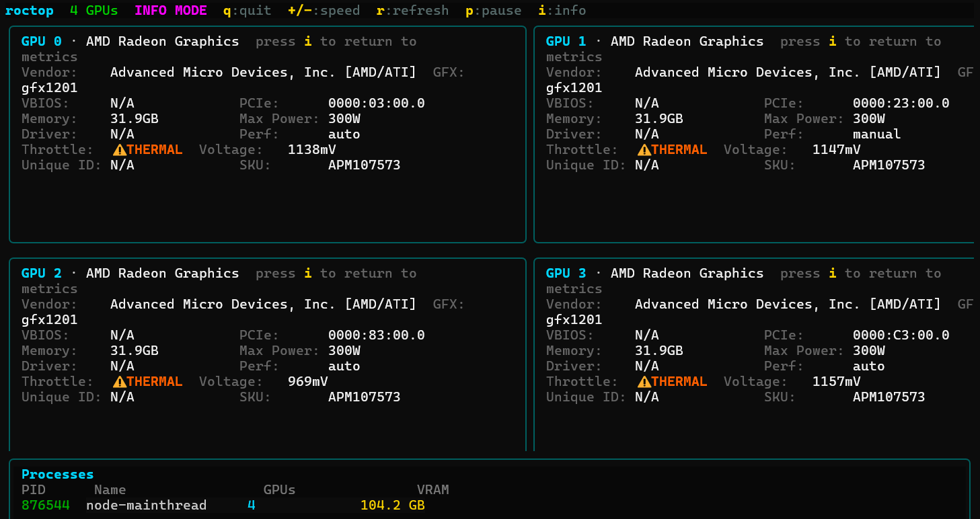Image resolution: width=980 pixels, height=519 pixels.
Task: Click the 'auto' Perf value on GPU 3
Action: (869, 366)
